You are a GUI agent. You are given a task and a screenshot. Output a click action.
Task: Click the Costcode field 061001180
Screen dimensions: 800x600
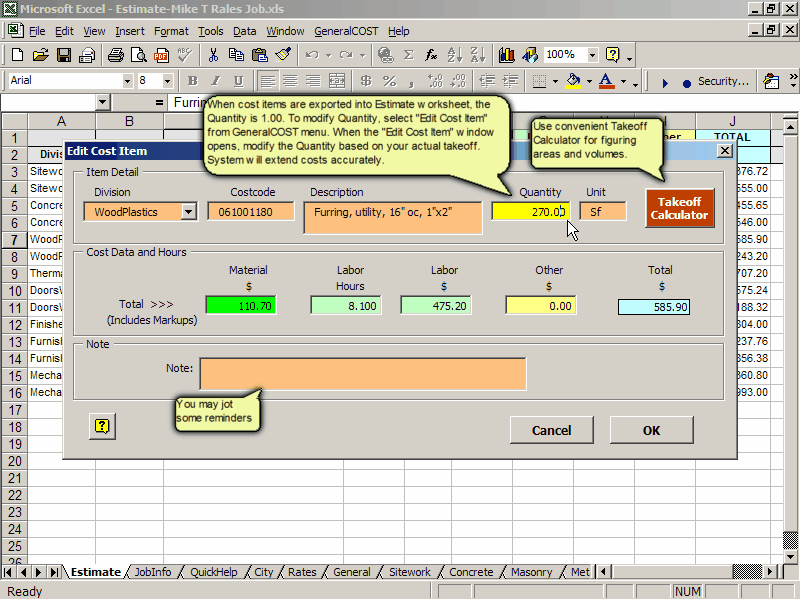point(251,211)
